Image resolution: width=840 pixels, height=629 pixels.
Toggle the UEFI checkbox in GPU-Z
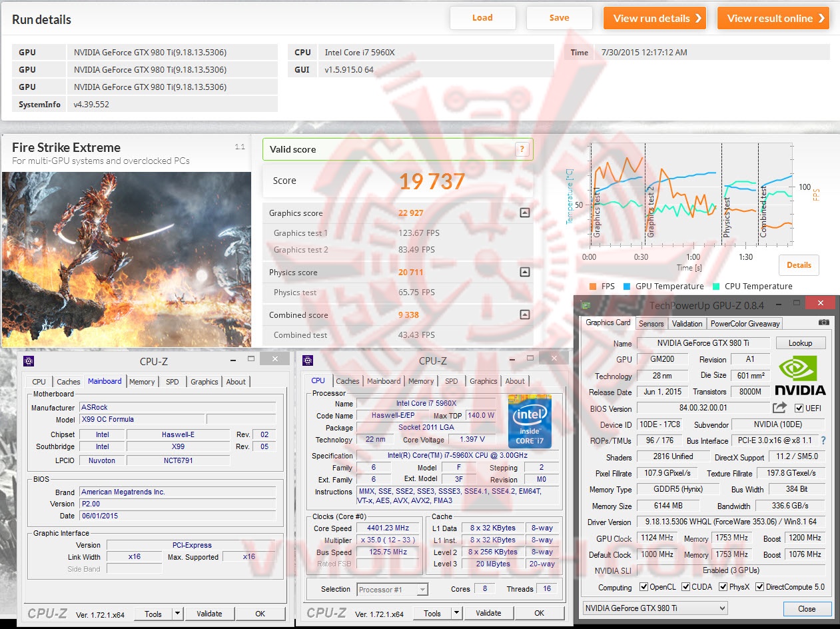799,408
